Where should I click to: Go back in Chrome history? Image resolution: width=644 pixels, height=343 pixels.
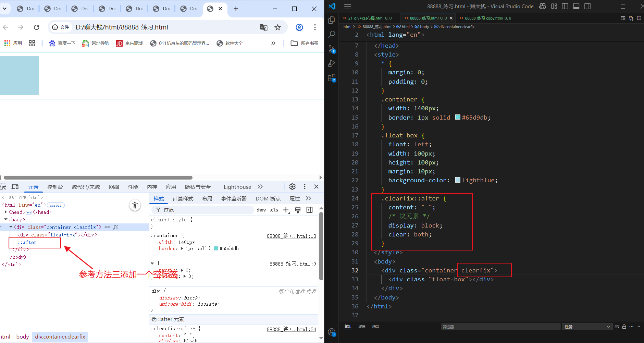(5, 27)
